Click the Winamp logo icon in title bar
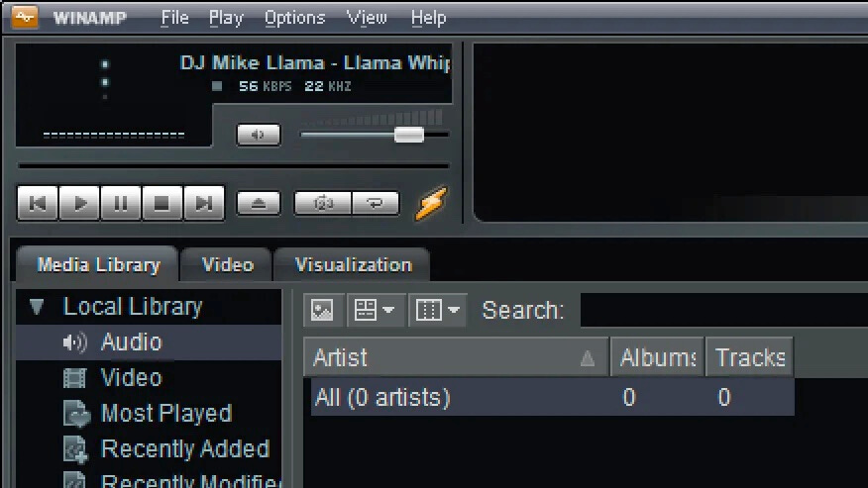This screenshot has width=868, height=488. pyautogui.click(x=25, y=17)
